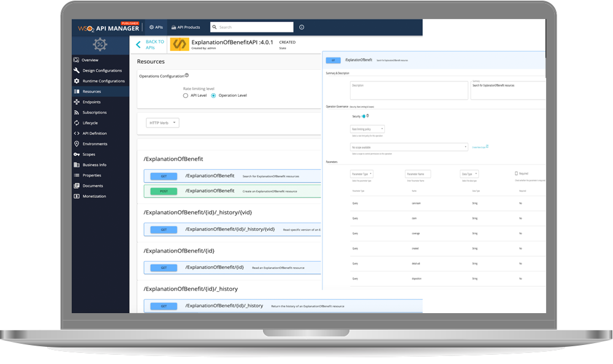The height and width of the screenshot is (364, 613).
Task: Click the Business Info building icon
Action: [77, 165]
